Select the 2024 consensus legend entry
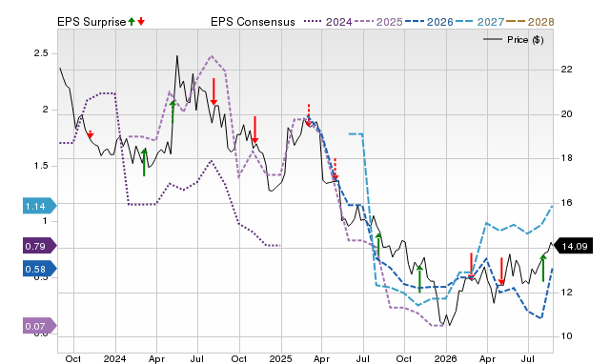Screen dimensions: 610x364 point(328,22)
